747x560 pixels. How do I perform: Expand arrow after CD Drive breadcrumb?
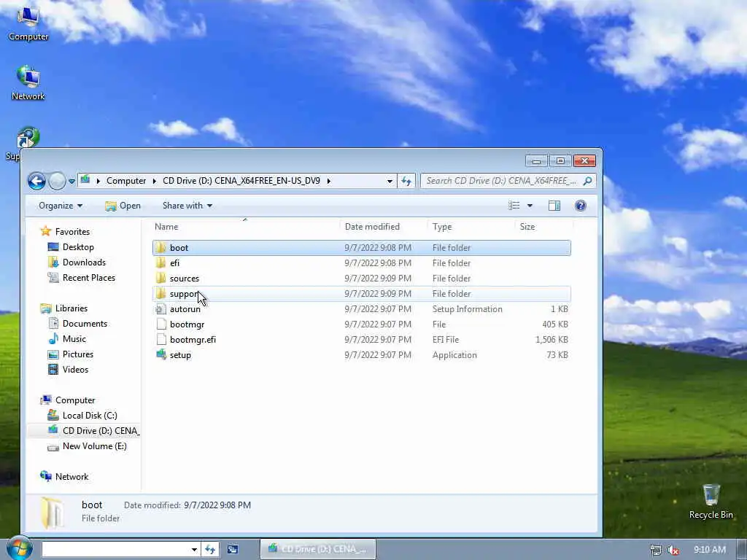click(329, 181)
